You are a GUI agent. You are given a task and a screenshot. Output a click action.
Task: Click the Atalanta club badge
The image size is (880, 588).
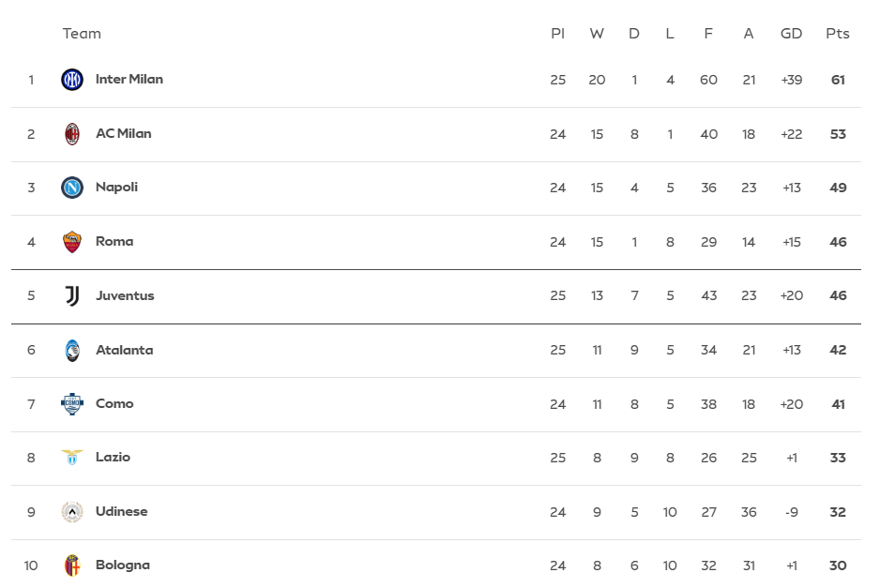point(72,350)
